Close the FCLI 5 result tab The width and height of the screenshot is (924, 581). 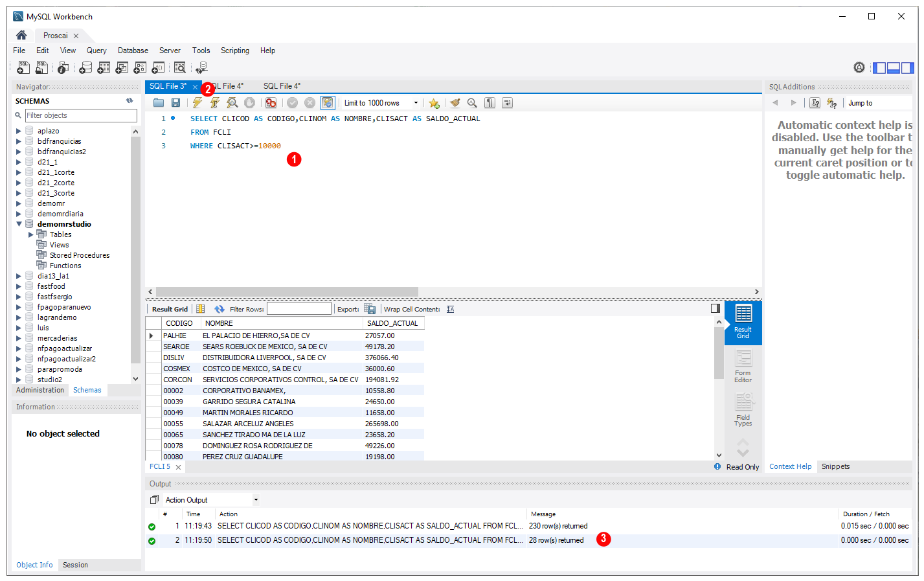[178, 467]
